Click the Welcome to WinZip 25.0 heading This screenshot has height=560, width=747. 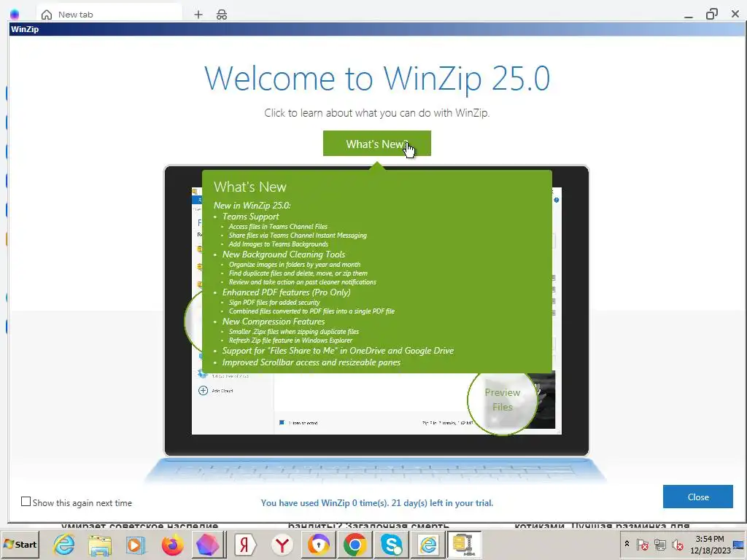point(377,79)
